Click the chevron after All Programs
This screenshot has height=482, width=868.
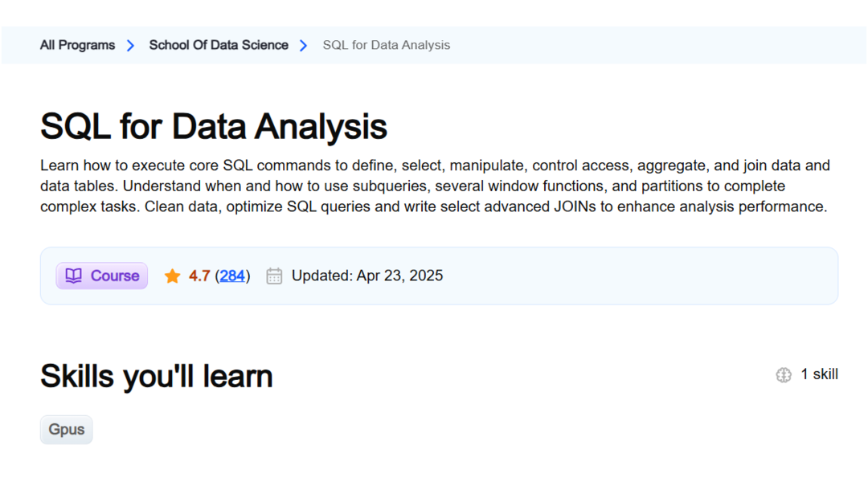coord(131,46)
